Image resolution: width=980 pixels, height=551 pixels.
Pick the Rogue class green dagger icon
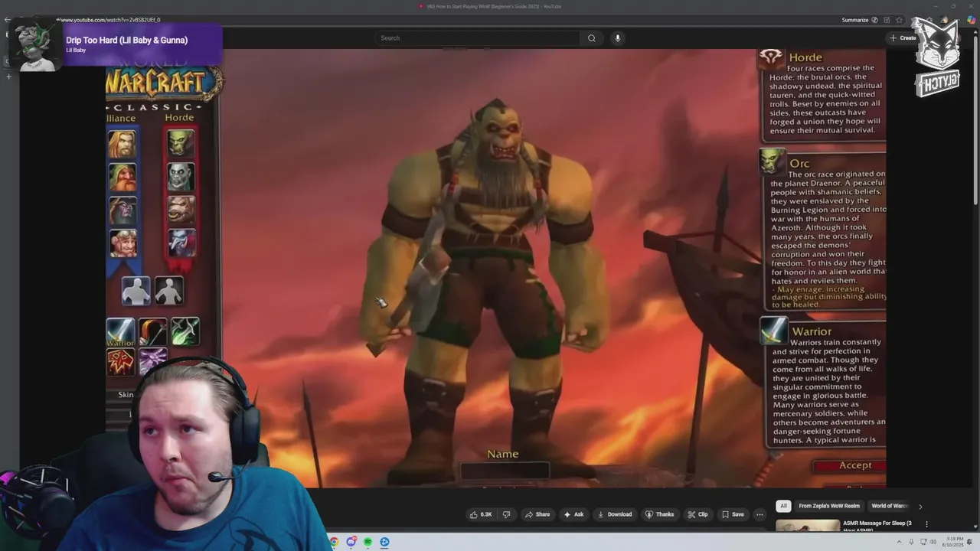[185, 332]
